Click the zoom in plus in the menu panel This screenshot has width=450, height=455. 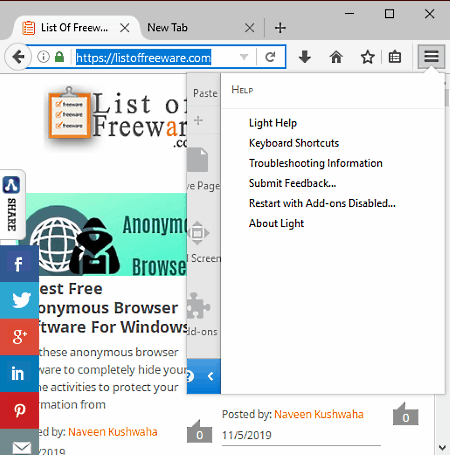pyautogui.click(x=198, y=120)
